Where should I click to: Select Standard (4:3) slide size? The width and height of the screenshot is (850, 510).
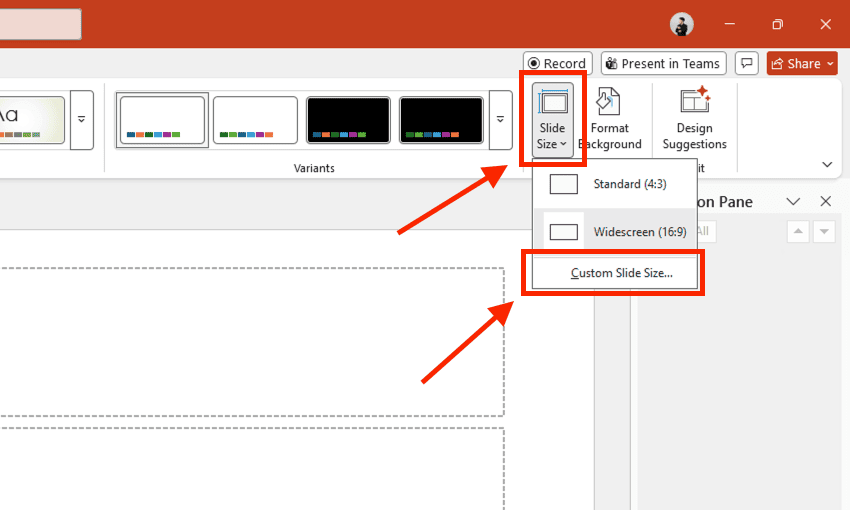(614, 184)
